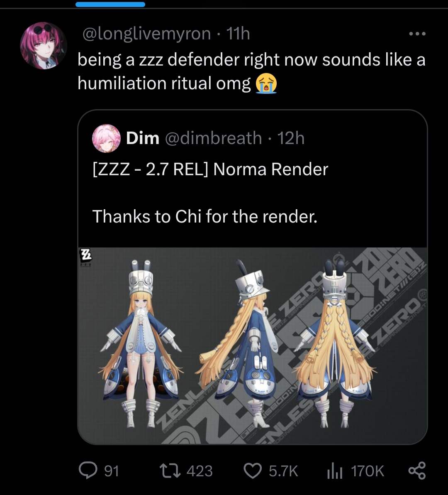Tap the 170K views count

pos(368,471)
